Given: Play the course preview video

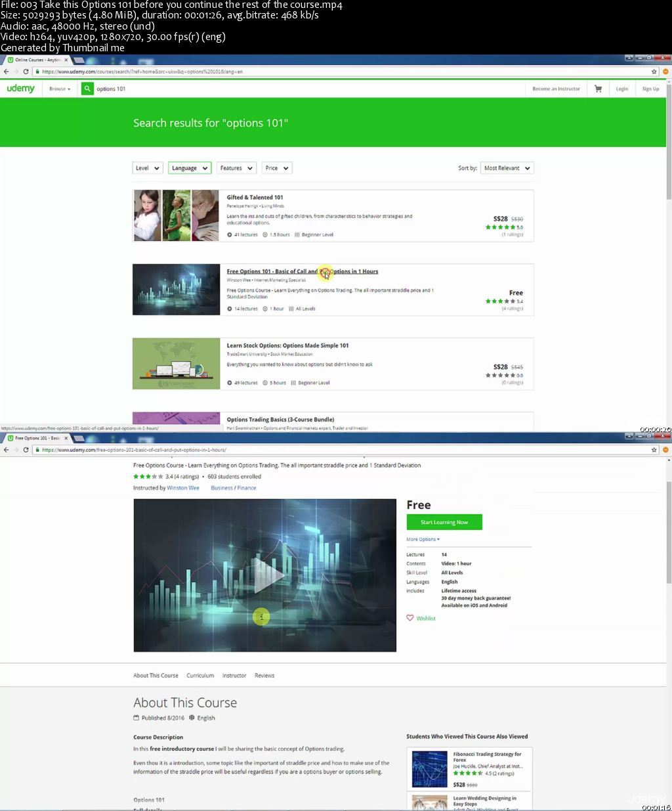Looking at the screenshot, I should click(268, 575).
